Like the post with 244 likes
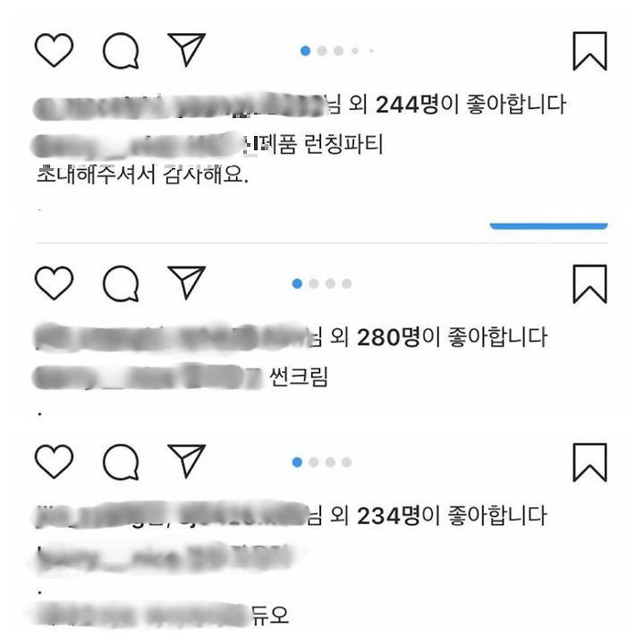The width and height of the screenshot is (644, 644). [55, 50]
